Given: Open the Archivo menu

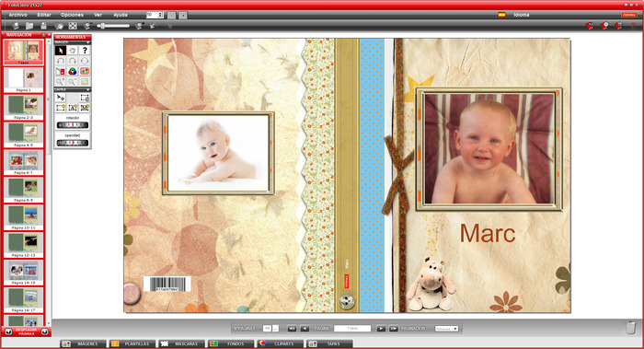Looking at the screenshot, I should tap(18, 15).
